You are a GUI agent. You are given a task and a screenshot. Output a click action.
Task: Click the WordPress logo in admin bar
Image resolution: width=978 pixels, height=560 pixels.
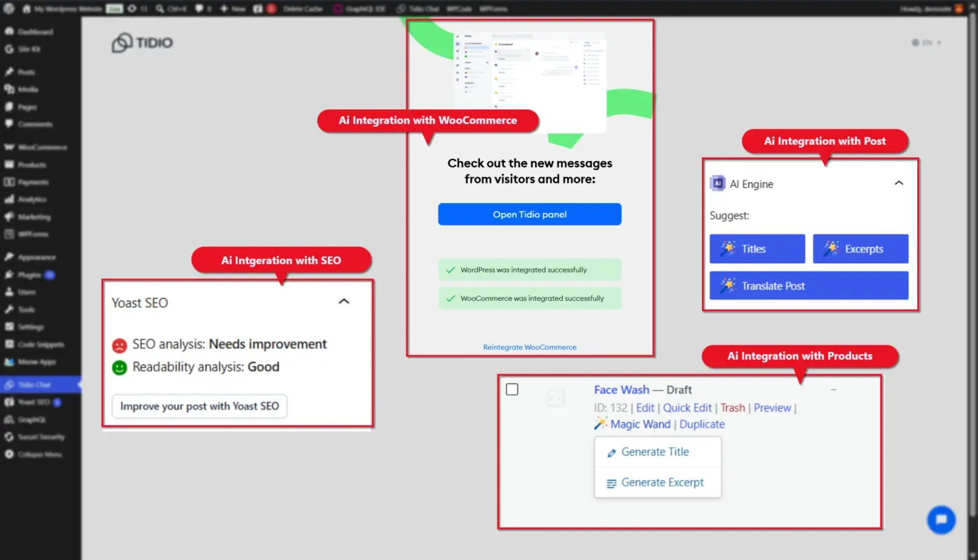coord(8,8)
